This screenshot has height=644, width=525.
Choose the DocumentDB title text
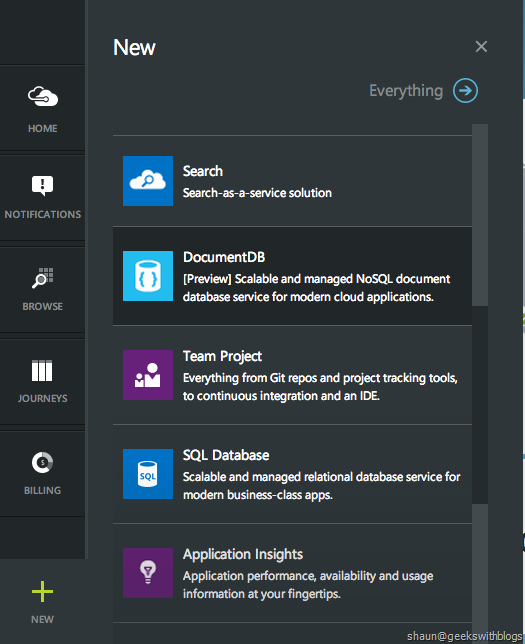click(224, 257)
